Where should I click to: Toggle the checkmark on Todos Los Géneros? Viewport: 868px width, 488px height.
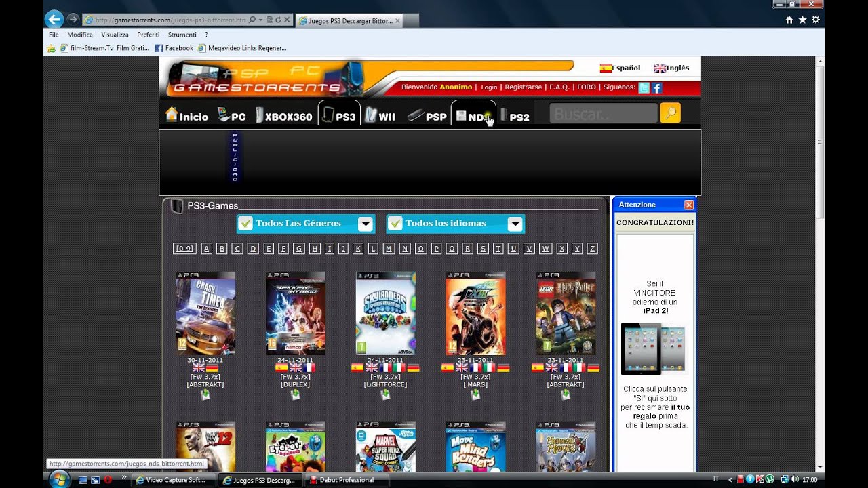point(245,223)
